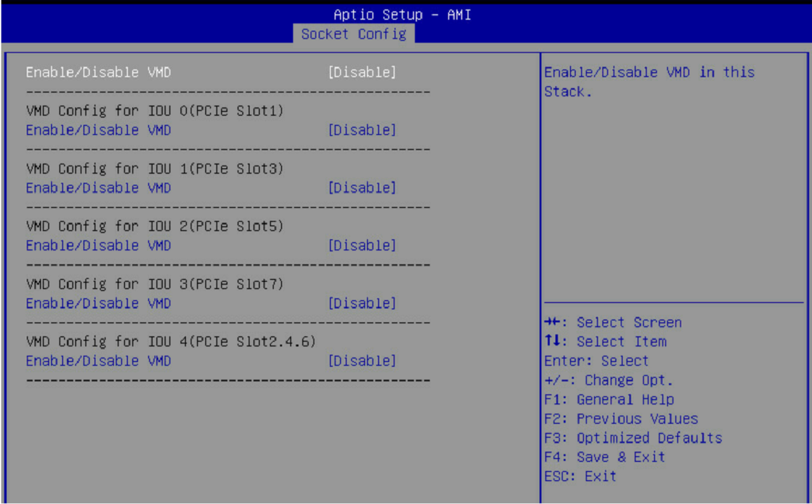Viewport: 812px width, 504px height.
Task: Select the highlighted top Enable/Disable VMD option
Action: point(98,72)
